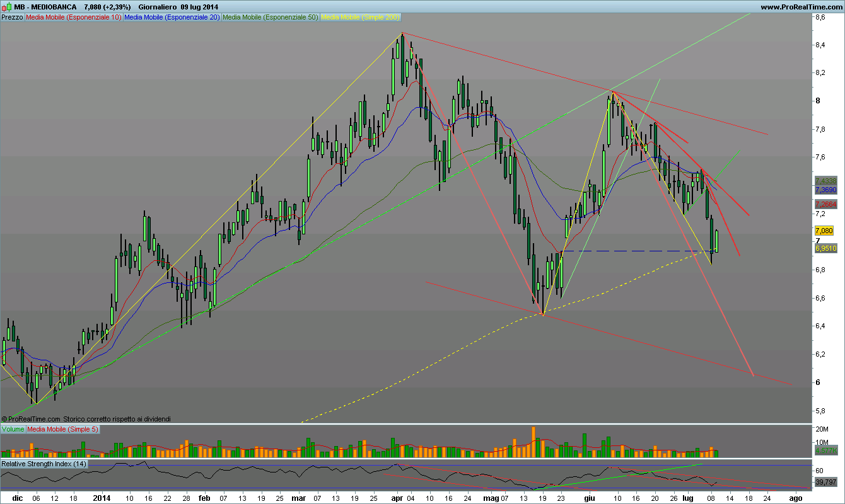Click the 39,797 RSI value tag
Screen dimensions: 845x504
tap(826, 482)
